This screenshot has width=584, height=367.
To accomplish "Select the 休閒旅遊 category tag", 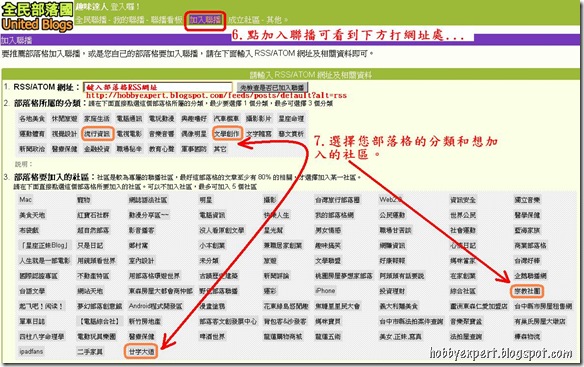I will [64, 119].
